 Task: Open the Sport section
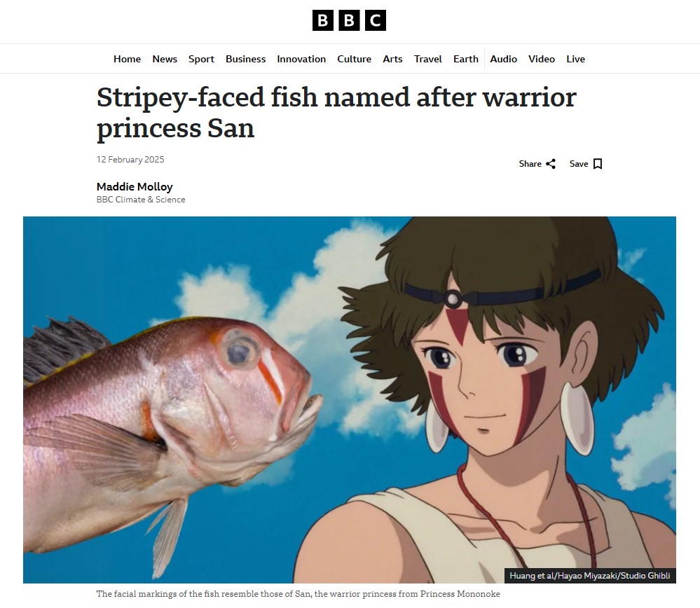coord(201,59)
